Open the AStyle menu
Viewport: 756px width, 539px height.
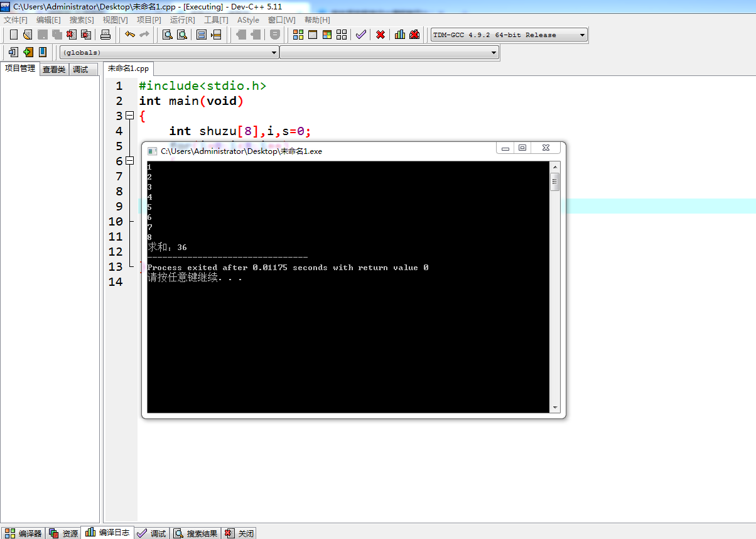coord(248,20)
